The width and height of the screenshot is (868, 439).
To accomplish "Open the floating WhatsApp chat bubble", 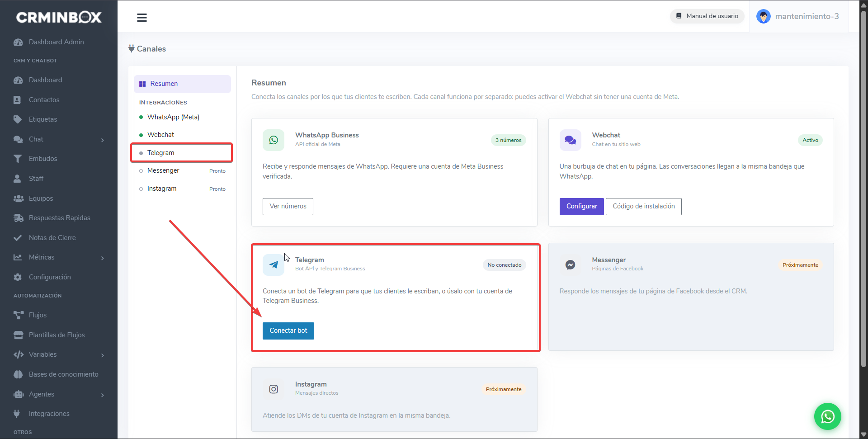I will (827, 416).
